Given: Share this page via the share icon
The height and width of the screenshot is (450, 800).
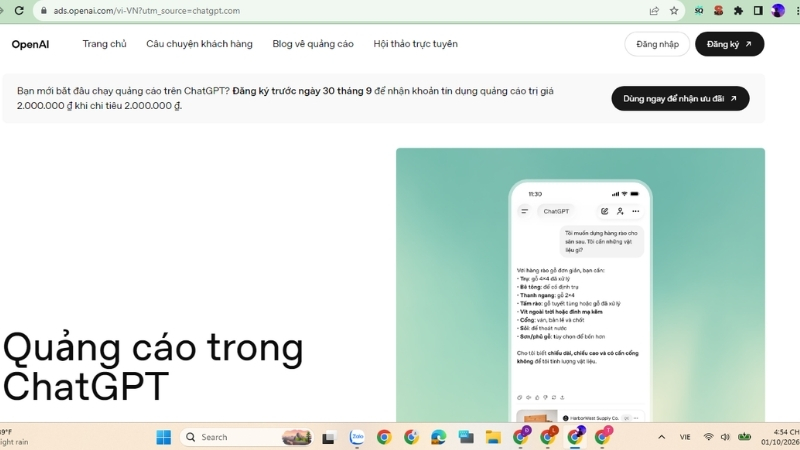Looking at the screenshot, I should 654,11.
